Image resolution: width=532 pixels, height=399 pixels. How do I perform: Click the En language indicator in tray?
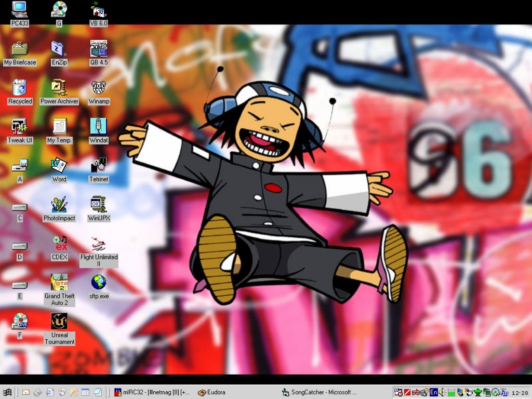pyautogui.click(x=433, y=392)
